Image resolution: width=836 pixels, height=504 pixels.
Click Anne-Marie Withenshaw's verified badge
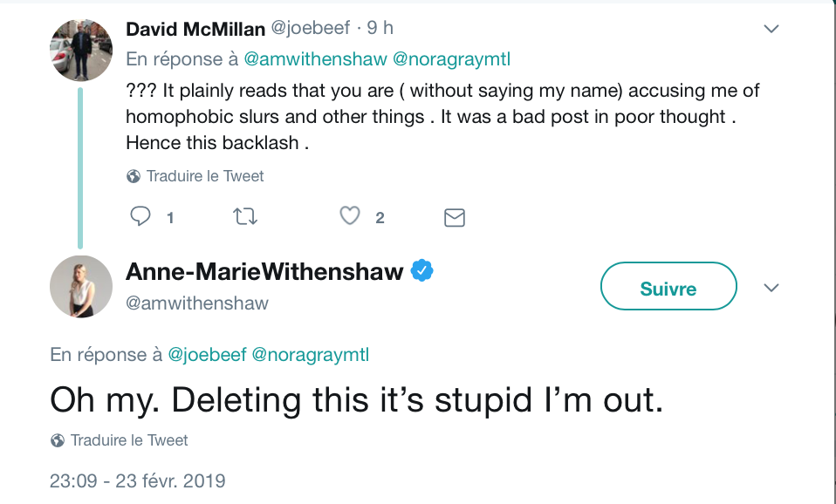pos(421,271)
